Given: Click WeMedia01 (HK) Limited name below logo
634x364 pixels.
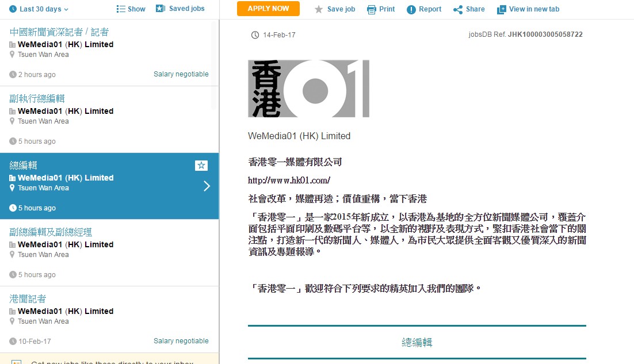Looking at the screenshot, I should click(x=299, y=136).
